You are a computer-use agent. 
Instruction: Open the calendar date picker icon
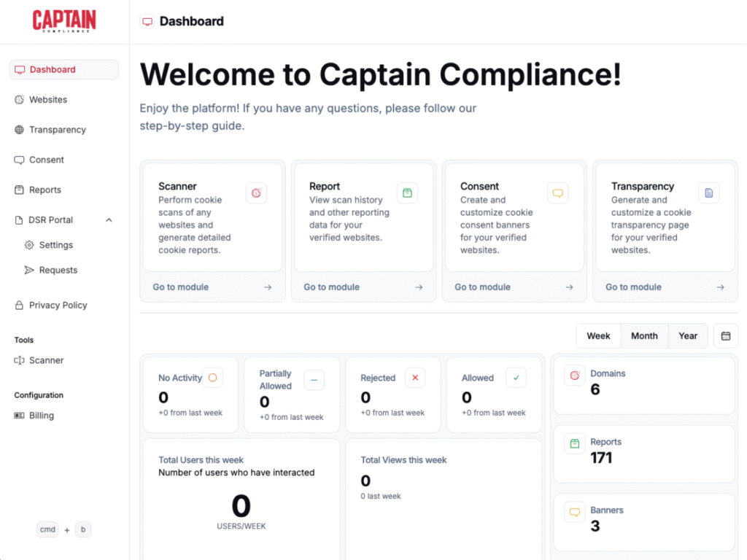(x=726, y=336)
